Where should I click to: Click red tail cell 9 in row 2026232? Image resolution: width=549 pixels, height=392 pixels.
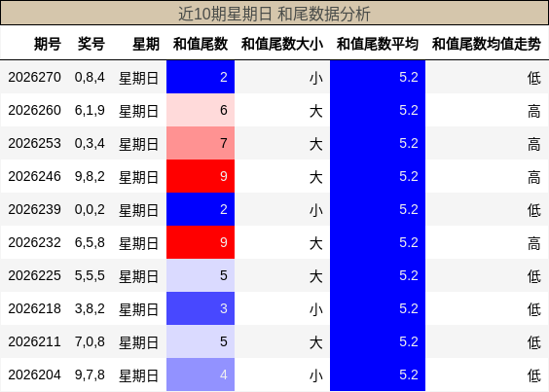click(201, 242)
